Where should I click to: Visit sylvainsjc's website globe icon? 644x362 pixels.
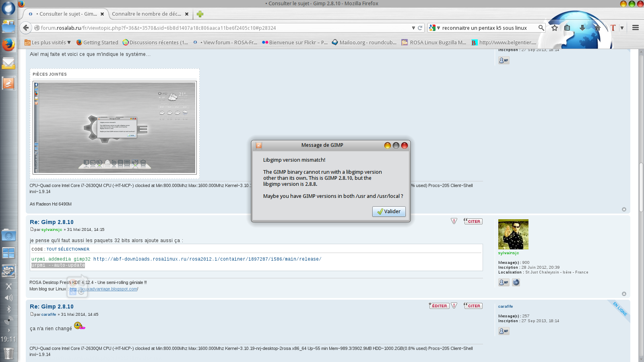[516, 282]
